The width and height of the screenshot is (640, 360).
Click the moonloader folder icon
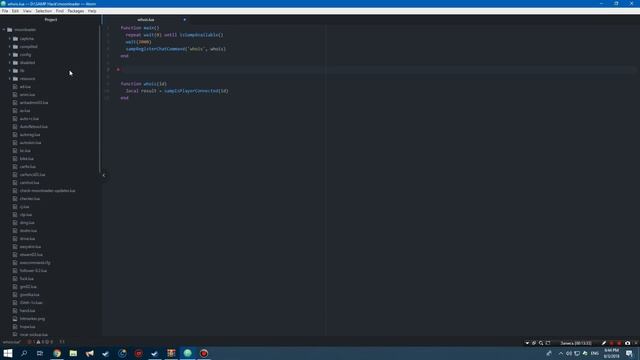(10, 30)
